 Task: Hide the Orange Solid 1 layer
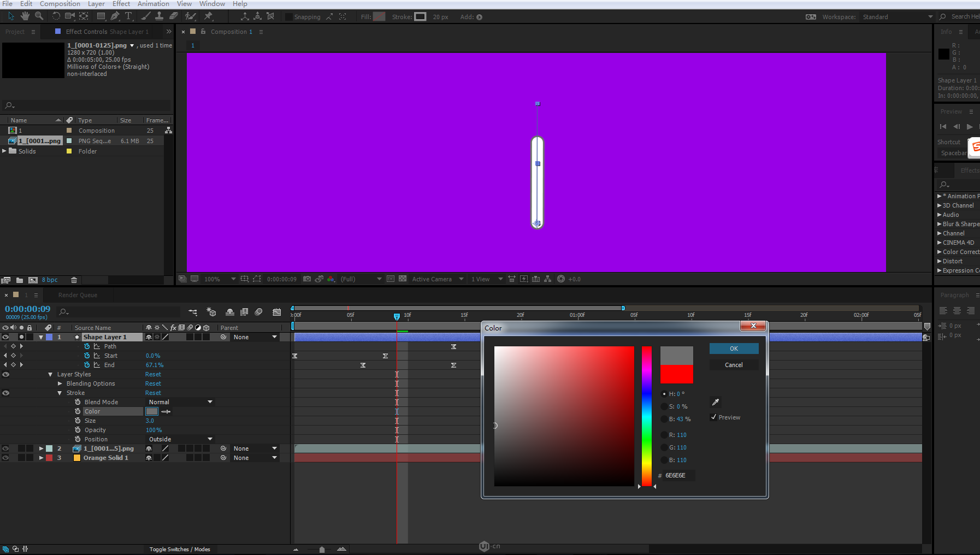point(5,458)
